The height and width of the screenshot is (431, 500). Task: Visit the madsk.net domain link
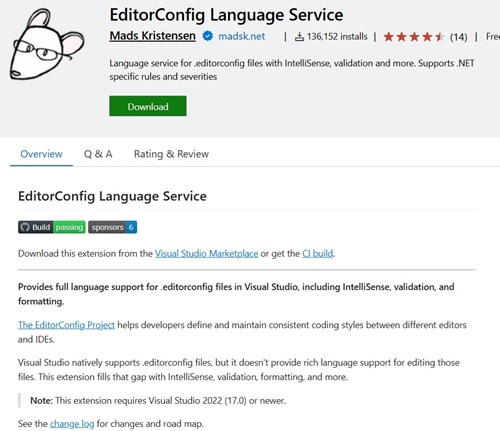242,36
